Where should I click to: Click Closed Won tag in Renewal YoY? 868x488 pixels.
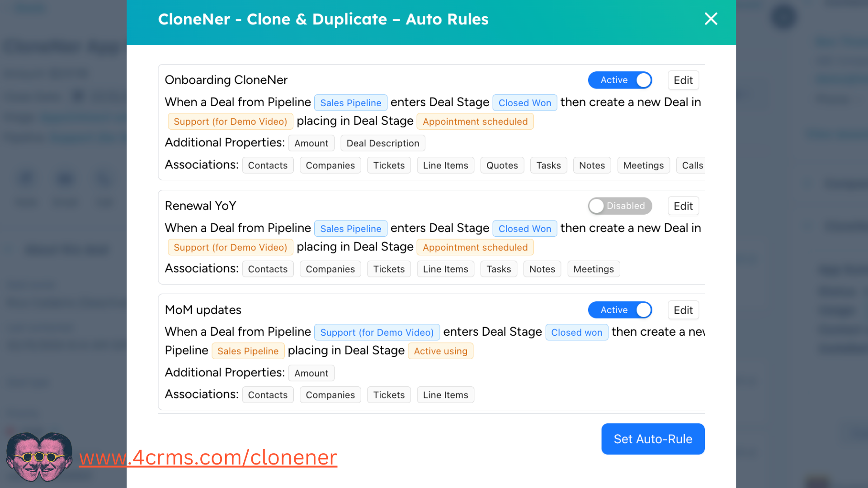point(524,229)
